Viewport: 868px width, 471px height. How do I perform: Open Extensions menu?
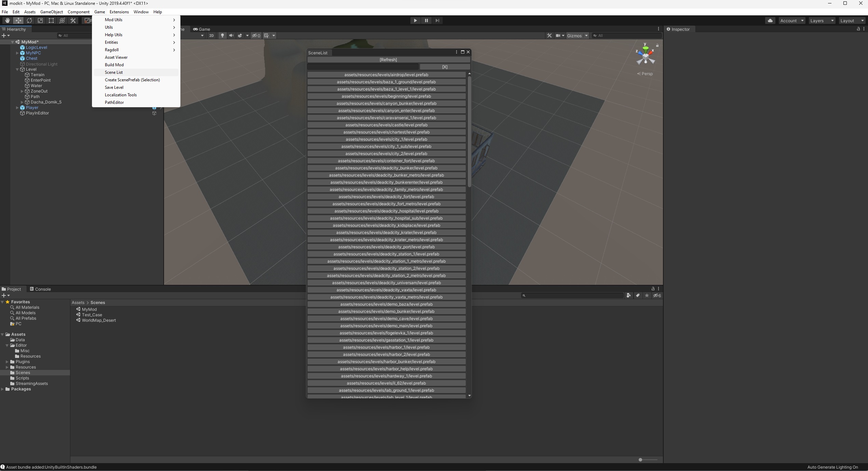coord(119,12)
